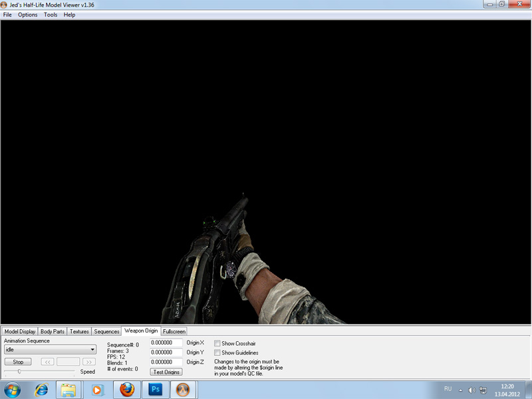Viewport: 532px width, 399px height.
Task: Open the Tools menu
Action: tap(51, 15)
